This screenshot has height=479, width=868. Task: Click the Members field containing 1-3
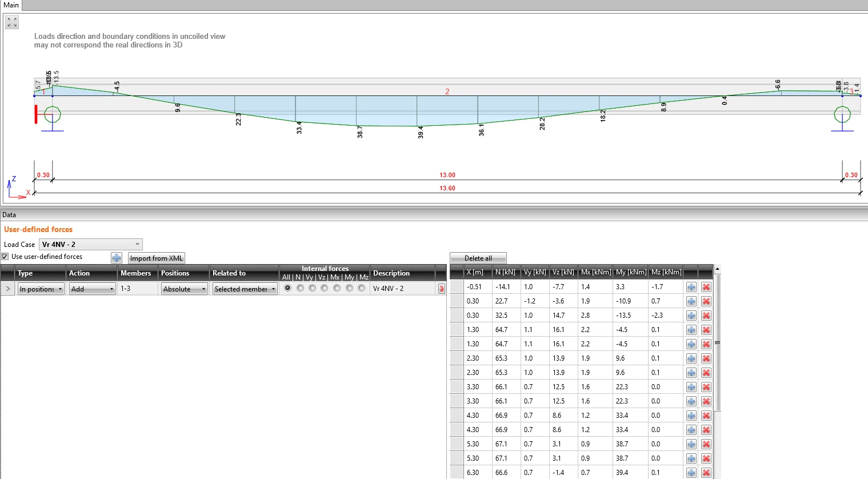coord(138,289)
